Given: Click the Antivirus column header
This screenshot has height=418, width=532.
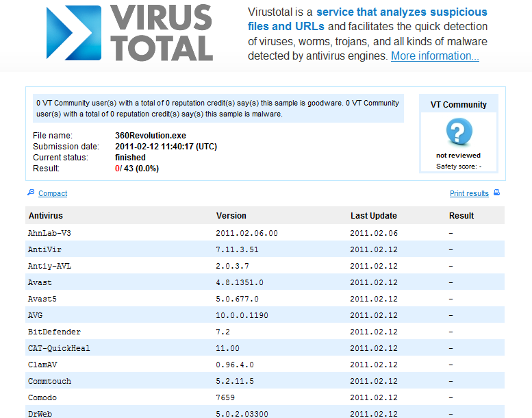Looking at the screenshot, I should pos(46,216).
